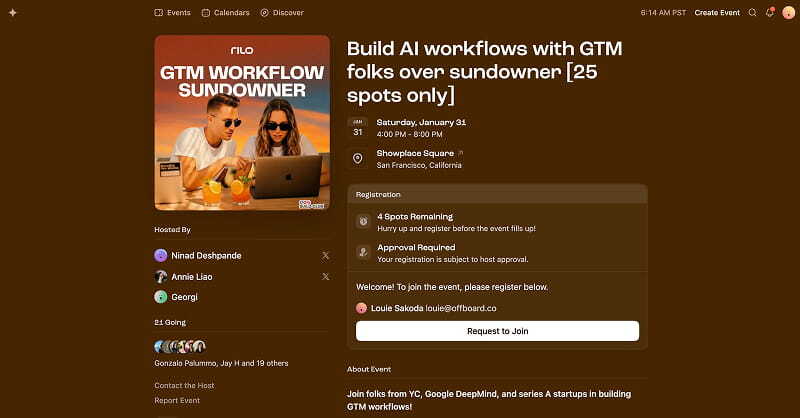Open the profile avatar menu
This screenshot has width=800, height=418.
[789, 13]
